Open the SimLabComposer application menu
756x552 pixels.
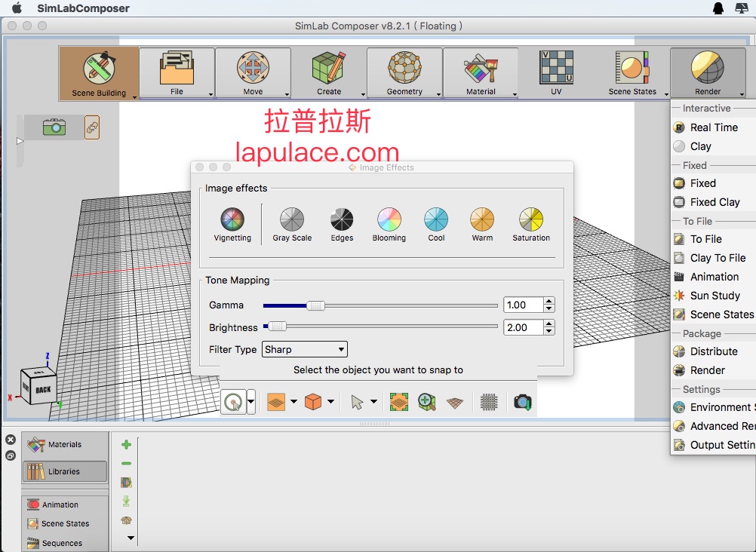(x=84, y=8)
